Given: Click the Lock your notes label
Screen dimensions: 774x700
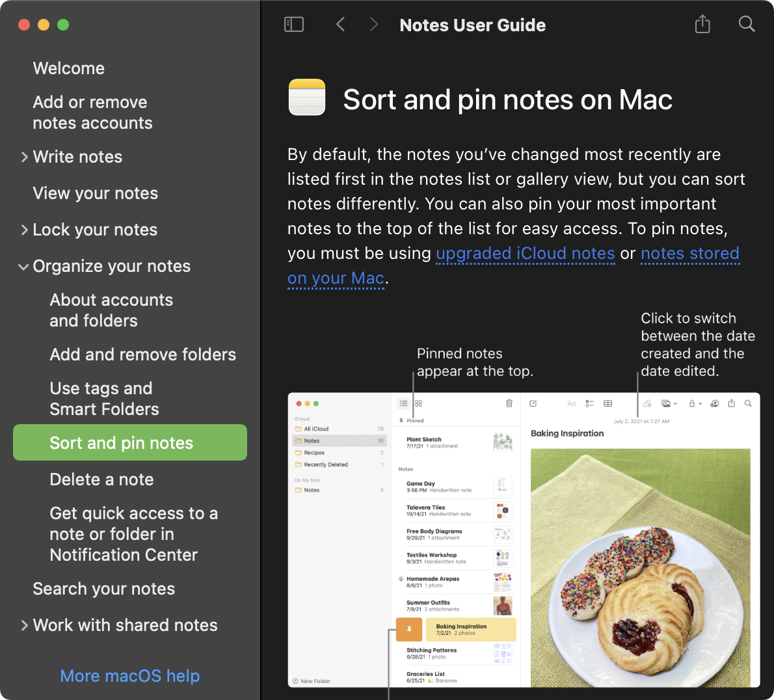Looking at the screenshot, I should [x=95, y=230].
